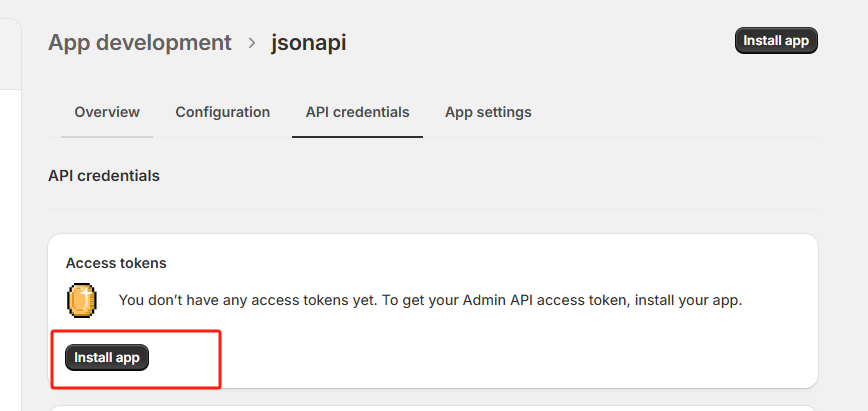Go back to App development breadcrumb

coord(140,43)
